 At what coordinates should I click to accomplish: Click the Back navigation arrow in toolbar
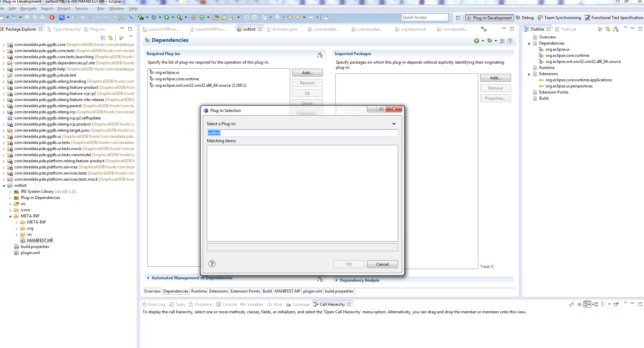coord(298,17)
